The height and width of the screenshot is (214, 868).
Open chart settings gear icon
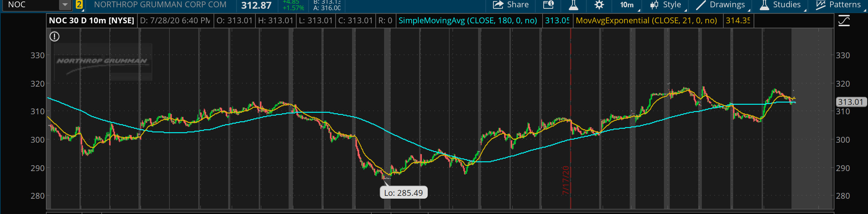pyautogui.click(x=599, y=5)
